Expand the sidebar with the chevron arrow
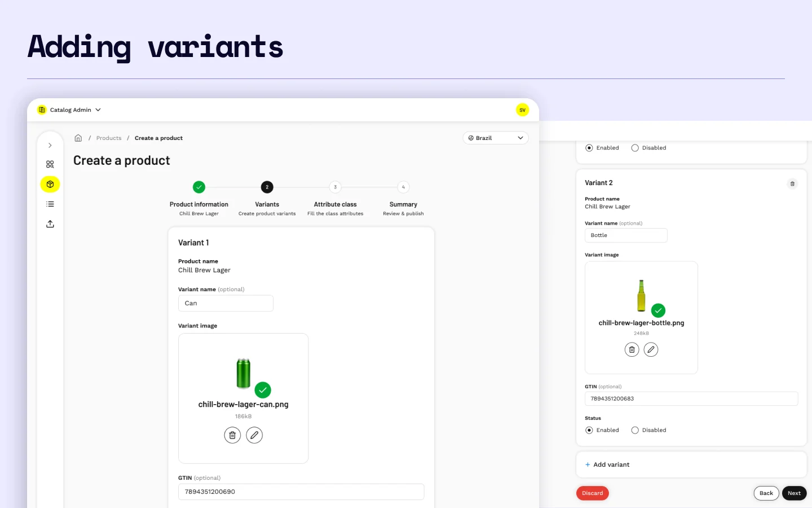 (50, 146)
